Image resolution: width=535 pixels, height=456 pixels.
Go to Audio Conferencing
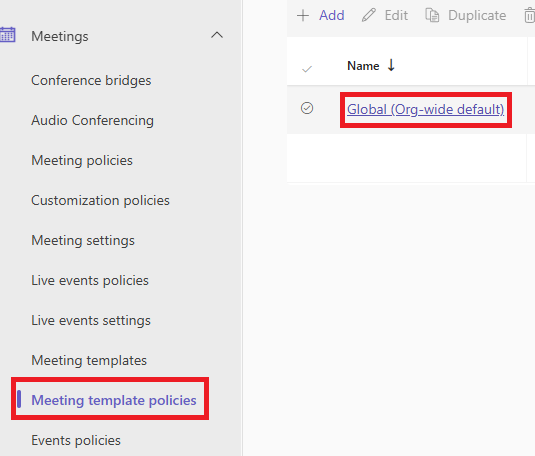pos(92,121)
